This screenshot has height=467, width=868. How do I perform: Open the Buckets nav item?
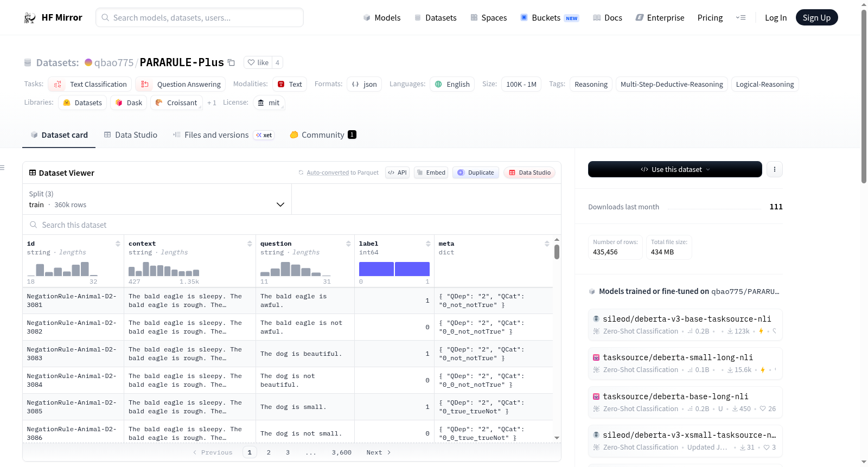point(550,18)
